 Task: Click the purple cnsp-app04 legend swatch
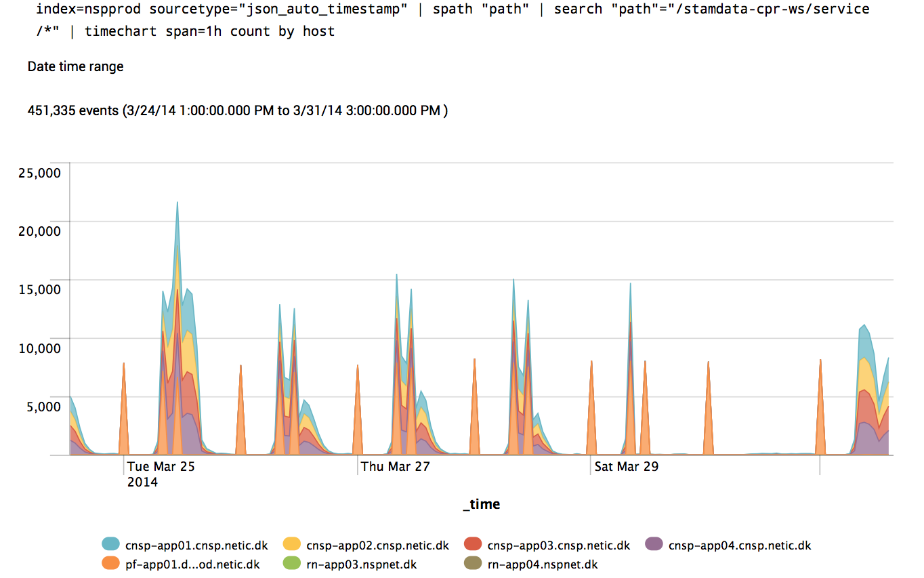pos(654,543)
